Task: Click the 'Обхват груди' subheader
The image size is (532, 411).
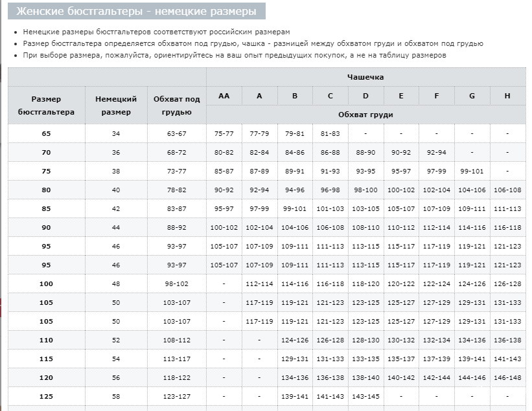Action: click(x=365, y=115)
